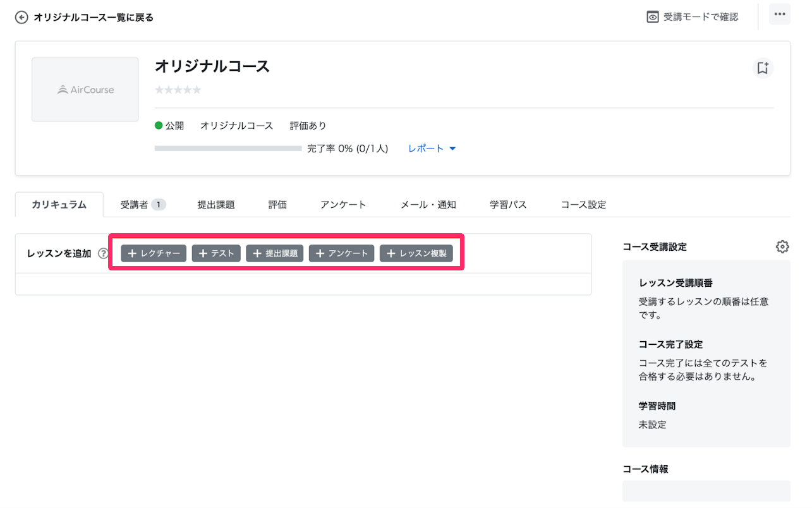The image size is (812, 508).
Task: Select the 学習パス tab
Action: point(508,205)
